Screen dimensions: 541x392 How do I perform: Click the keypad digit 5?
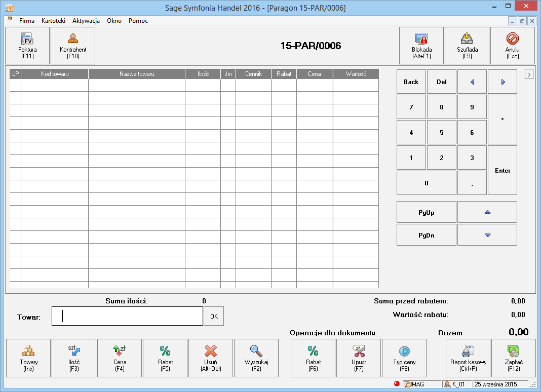point(442,132)
